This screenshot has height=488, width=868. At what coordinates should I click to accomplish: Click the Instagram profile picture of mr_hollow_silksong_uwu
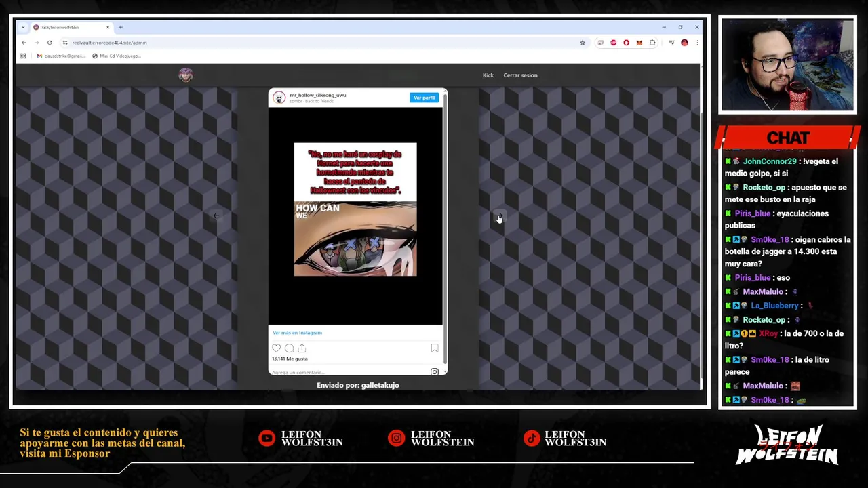[279, 98]
